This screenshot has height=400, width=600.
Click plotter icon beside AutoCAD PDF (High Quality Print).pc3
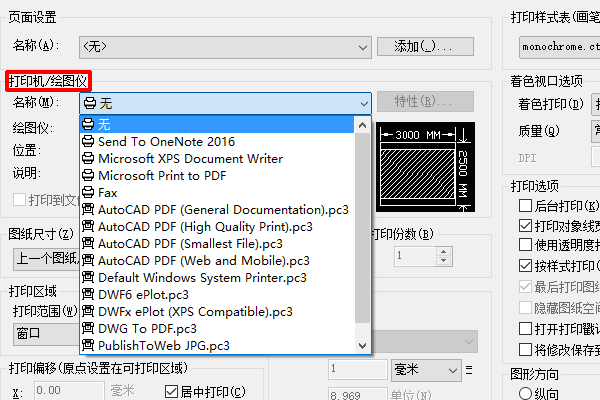88,226
